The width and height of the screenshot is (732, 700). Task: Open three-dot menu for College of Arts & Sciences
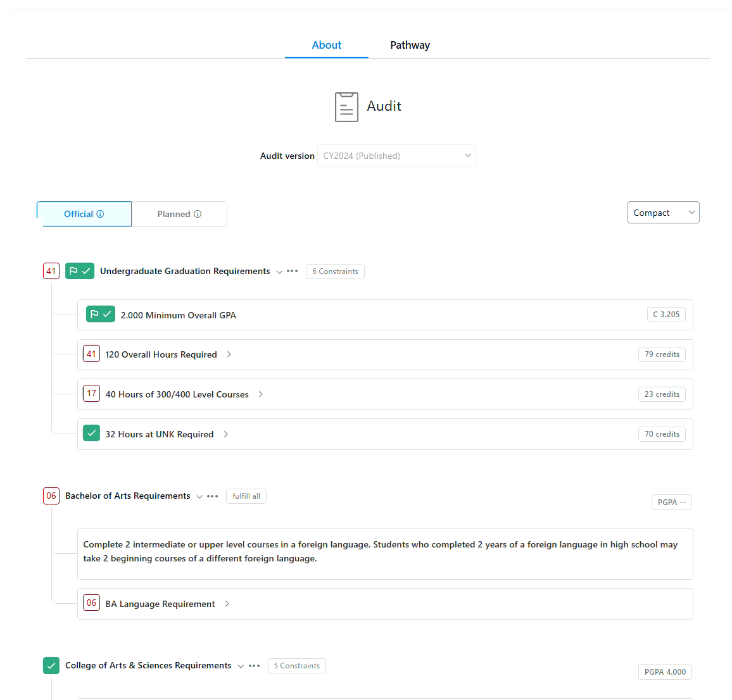(255, 666)
